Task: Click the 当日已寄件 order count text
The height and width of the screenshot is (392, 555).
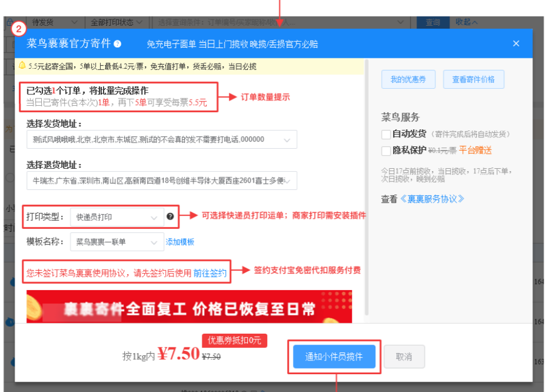Action: pyautogui.click(x=117, y=102)
